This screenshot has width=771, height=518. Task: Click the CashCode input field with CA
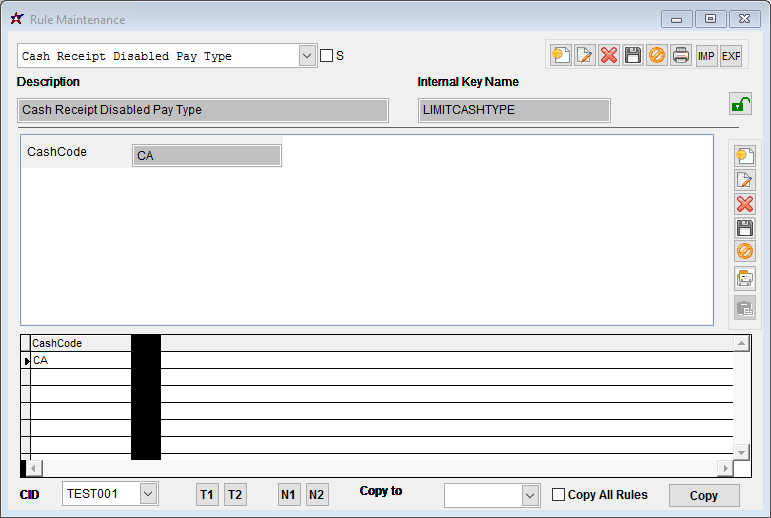tap(207, 155)
